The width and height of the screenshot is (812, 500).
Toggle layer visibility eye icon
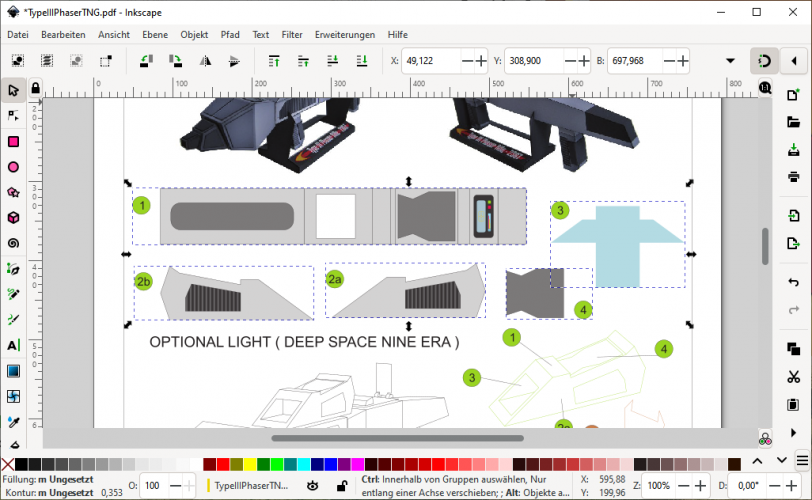[312, 486]
